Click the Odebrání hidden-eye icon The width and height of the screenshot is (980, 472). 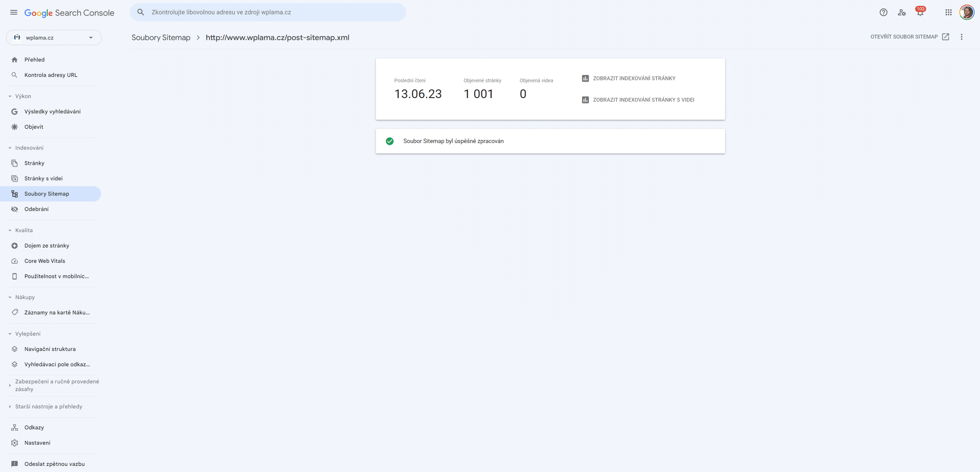pos(15,209)
